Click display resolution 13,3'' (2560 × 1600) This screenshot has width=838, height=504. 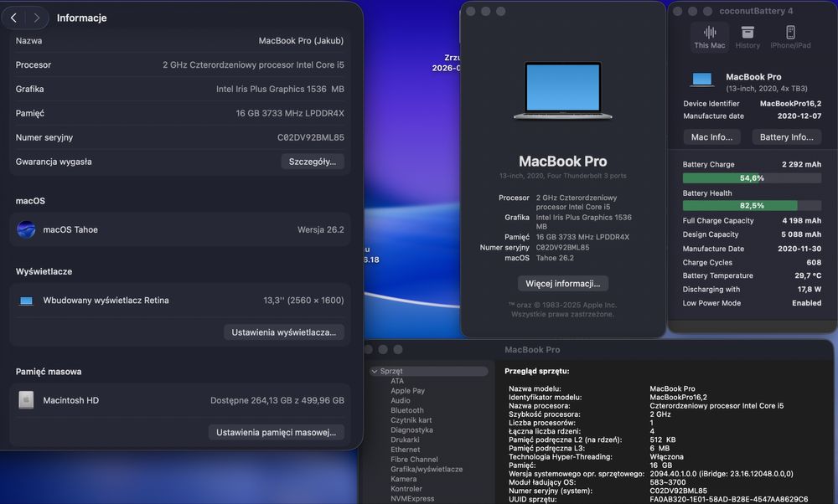(x=303, y=301)
